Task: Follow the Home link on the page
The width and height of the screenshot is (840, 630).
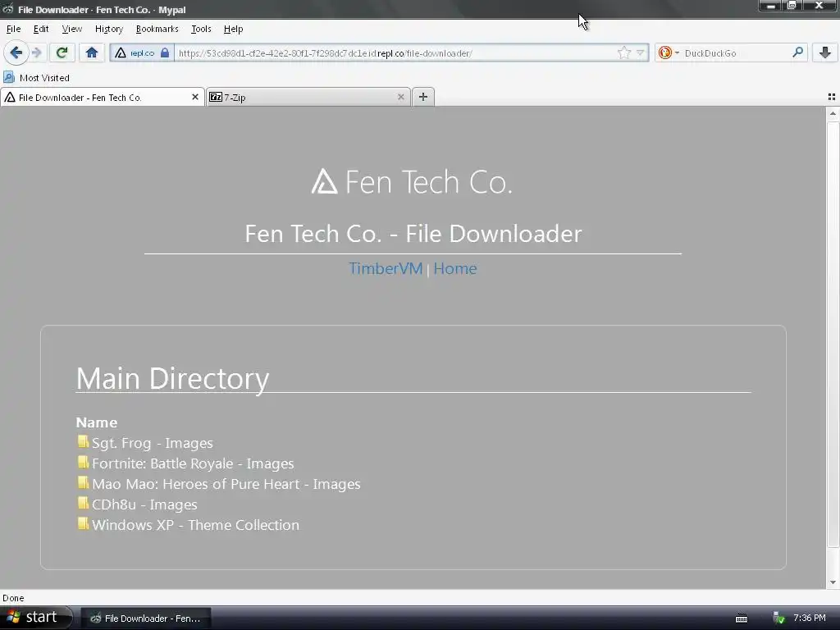Action: tap(454, 268)
